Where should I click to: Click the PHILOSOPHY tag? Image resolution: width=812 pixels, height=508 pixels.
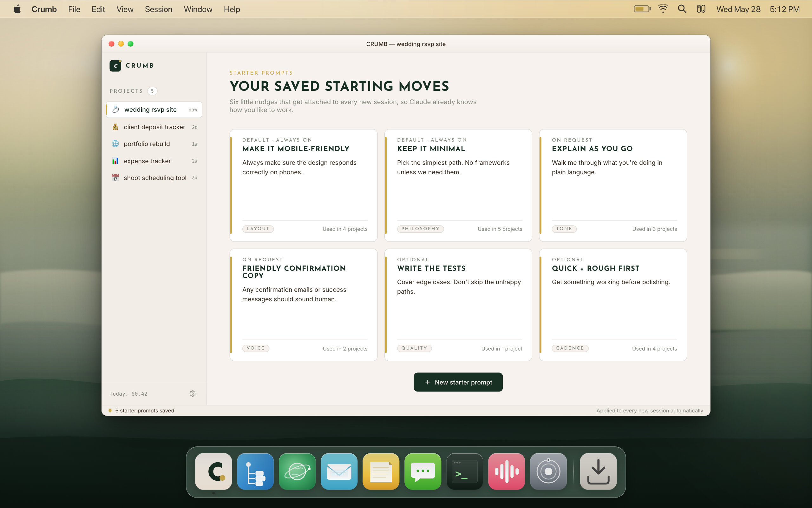(x=420, y=229)
